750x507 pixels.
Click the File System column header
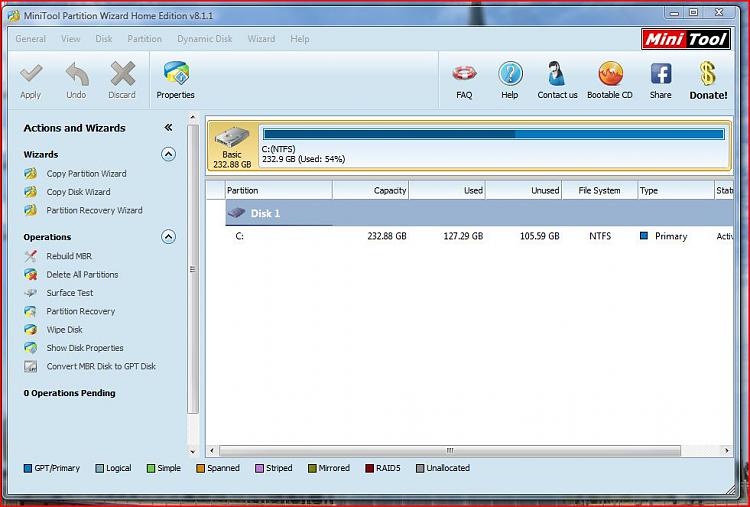(600, 190)
